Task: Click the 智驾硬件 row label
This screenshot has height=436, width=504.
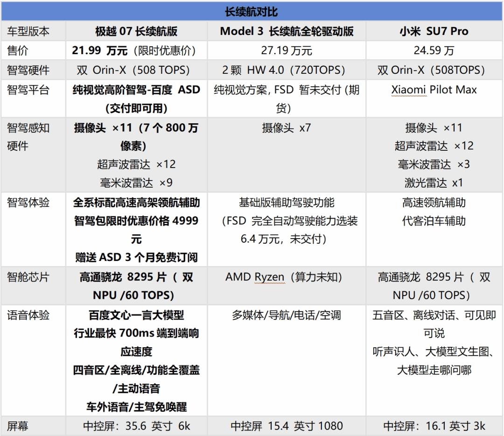Action: point(28,70)
